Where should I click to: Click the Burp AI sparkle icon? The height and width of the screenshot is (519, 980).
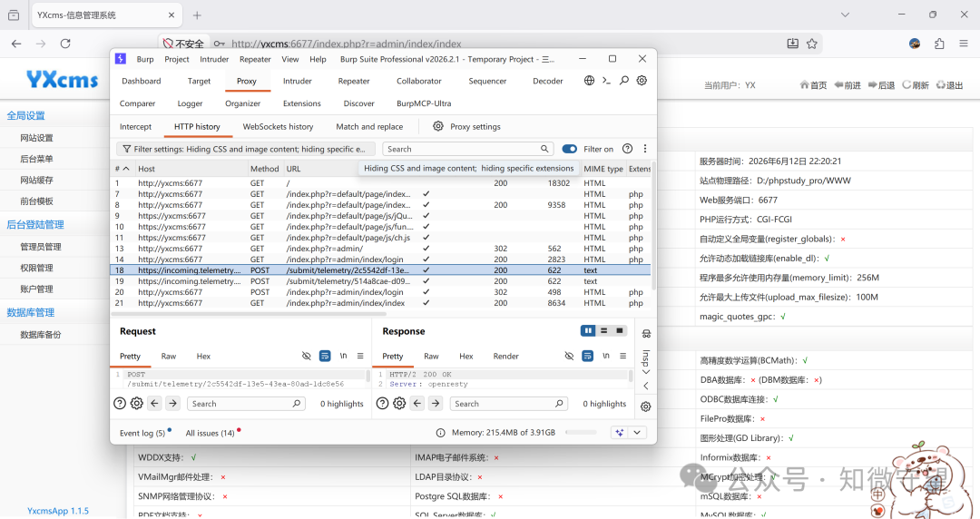(x=620, y=432)
